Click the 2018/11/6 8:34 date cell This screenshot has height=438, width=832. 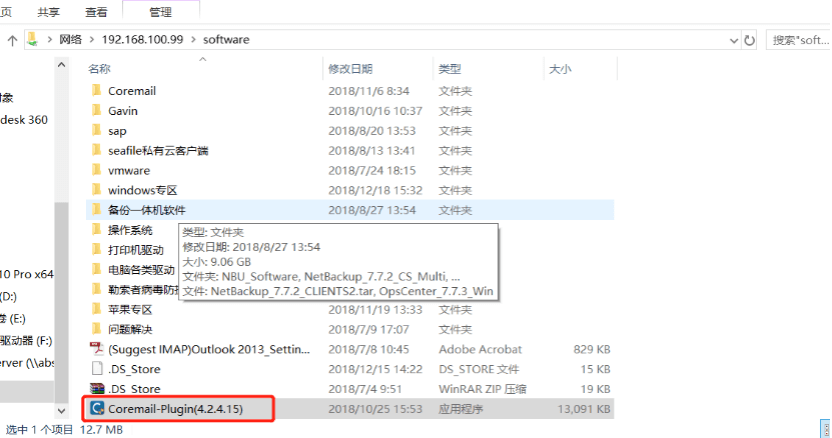coord(369,91)
